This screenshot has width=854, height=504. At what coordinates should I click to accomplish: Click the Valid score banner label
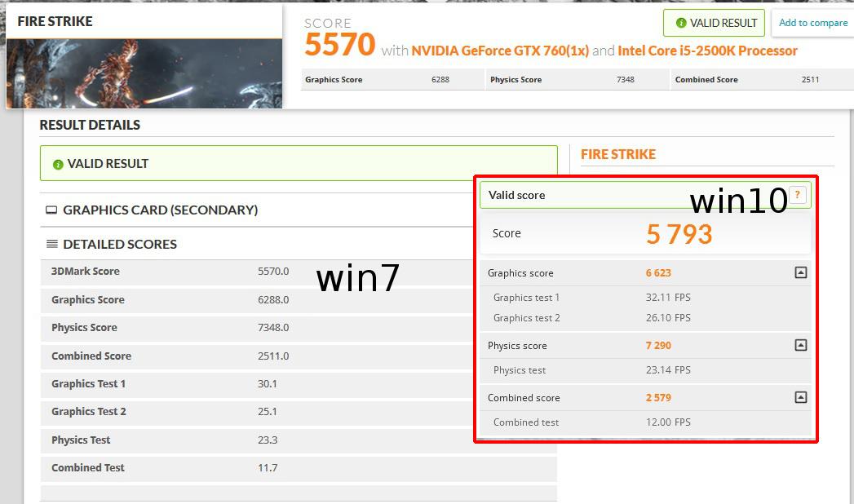point(517,196)
